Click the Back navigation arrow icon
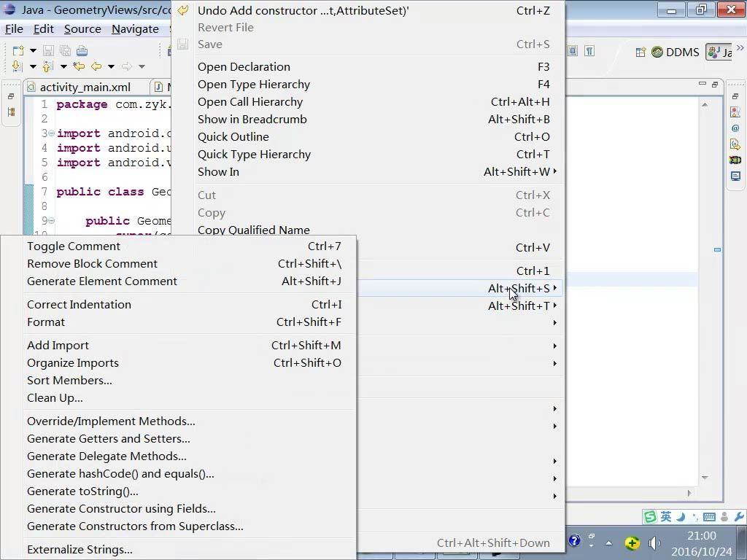 [x=96, y=66]
